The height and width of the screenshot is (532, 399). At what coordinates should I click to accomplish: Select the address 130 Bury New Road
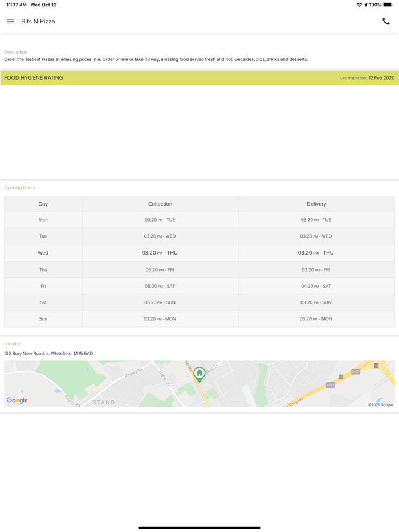[48, 353]
